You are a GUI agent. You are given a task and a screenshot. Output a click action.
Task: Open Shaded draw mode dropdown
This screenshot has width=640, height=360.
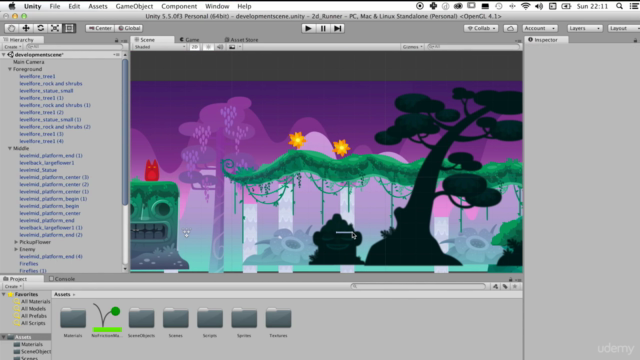(x=160, y=47)
